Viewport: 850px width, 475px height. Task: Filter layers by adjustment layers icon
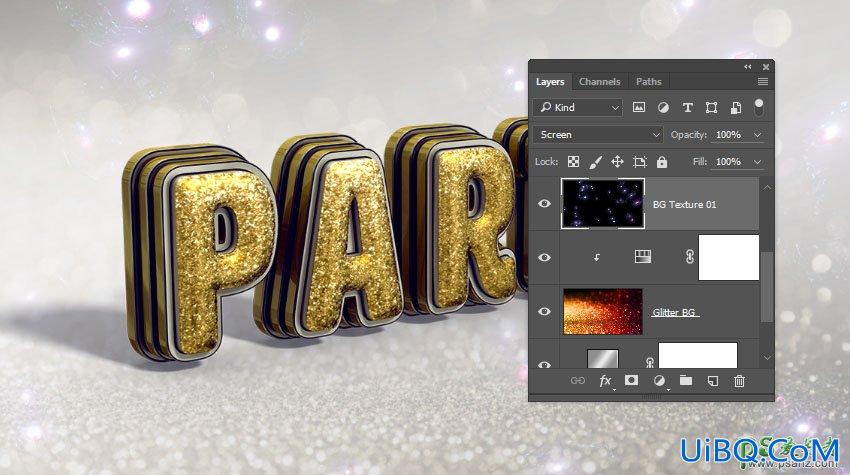pos(663,107)
